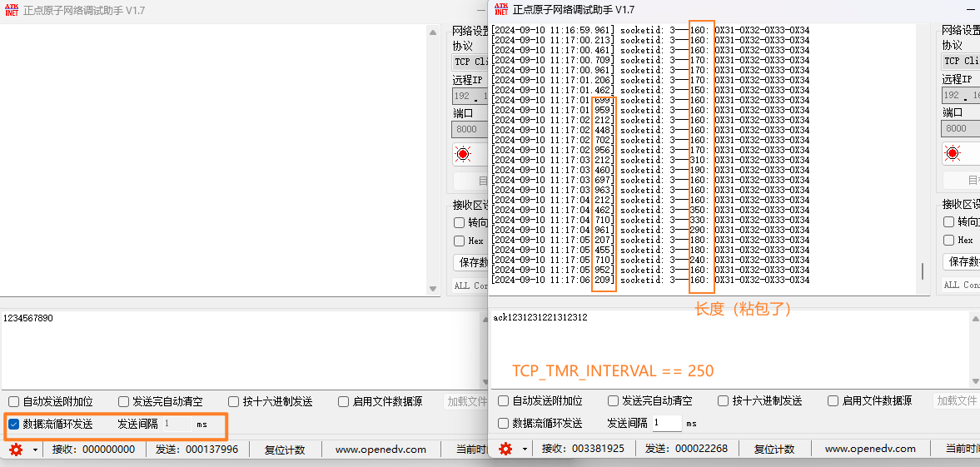Click scroll-down arrow of left window receive area

click(x=433, y=289)
